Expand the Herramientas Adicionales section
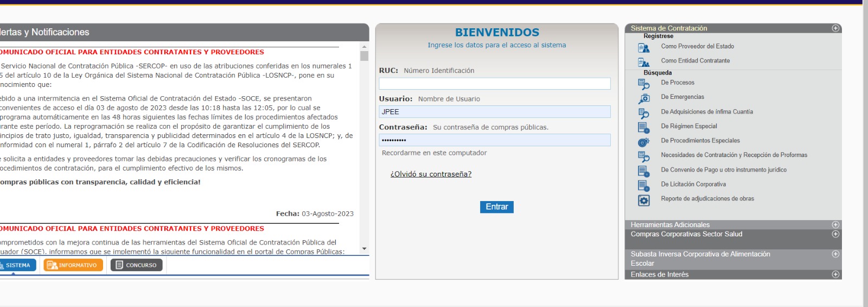Screen dimensions: 868x307 coord(835,224)
